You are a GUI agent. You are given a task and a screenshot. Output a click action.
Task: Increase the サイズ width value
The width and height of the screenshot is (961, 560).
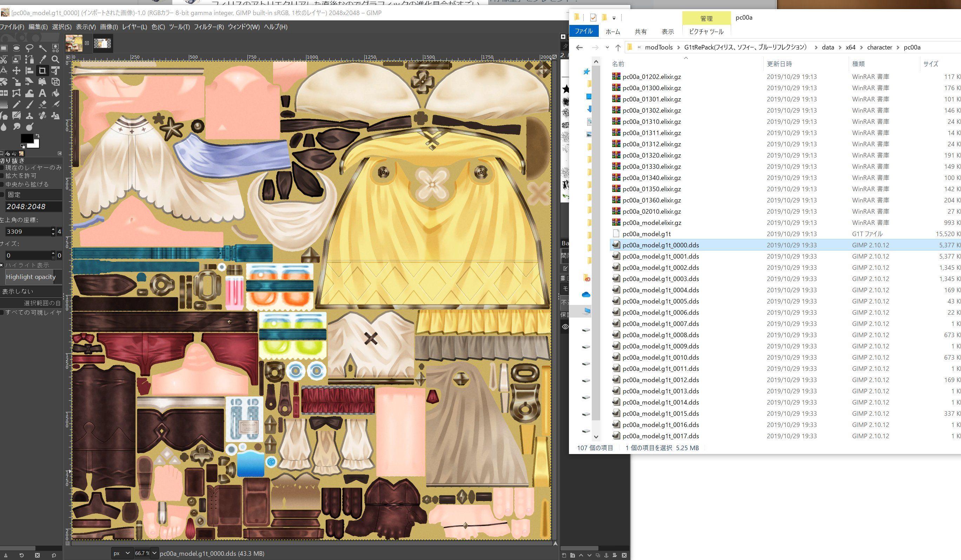point(53,253)
